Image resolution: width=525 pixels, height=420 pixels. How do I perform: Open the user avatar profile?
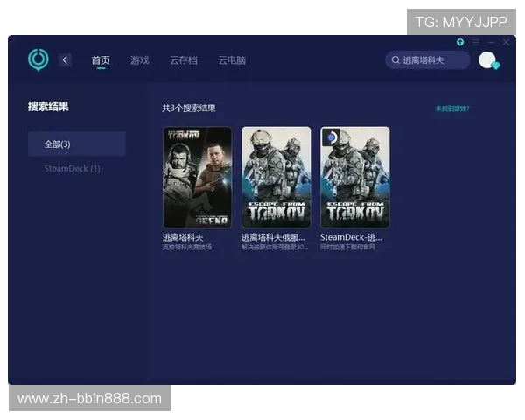pos(486,59)
